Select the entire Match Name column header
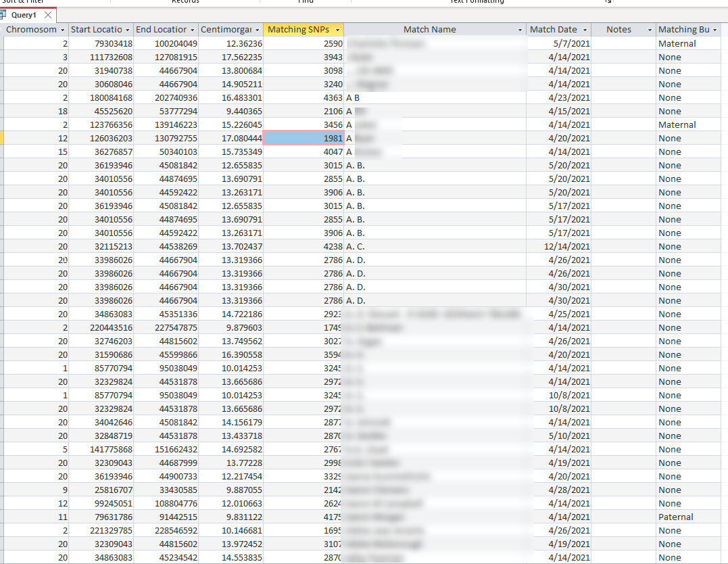The image size is (728, 564). tap(430, 29)
